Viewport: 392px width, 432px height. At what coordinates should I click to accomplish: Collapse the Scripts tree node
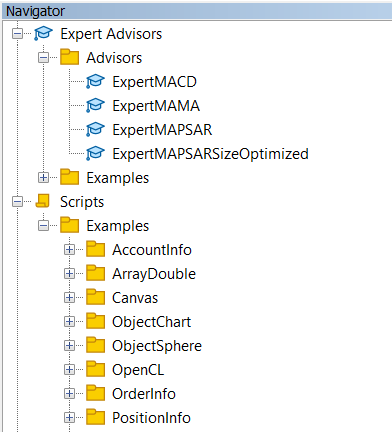(x=17, y=202)
